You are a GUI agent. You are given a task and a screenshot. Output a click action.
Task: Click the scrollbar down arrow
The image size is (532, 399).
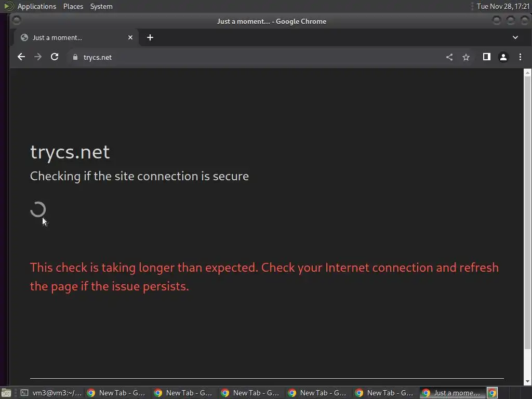(x=527, y=382)
